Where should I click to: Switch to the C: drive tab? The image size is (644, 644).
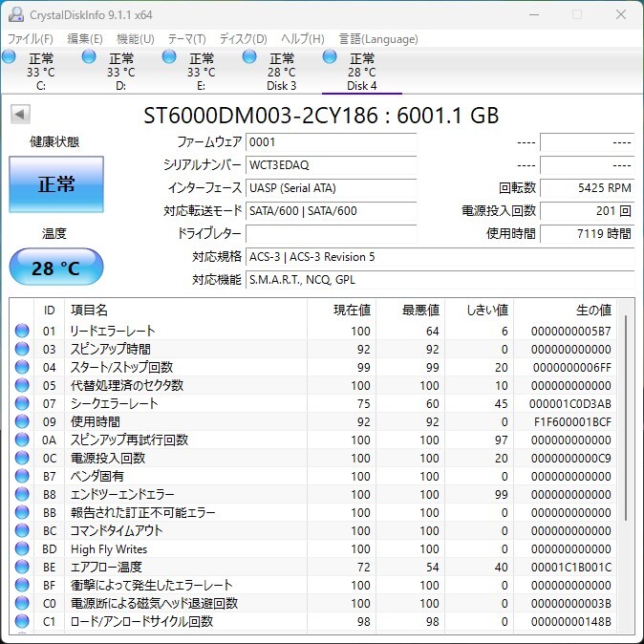[x=41, y=72]
